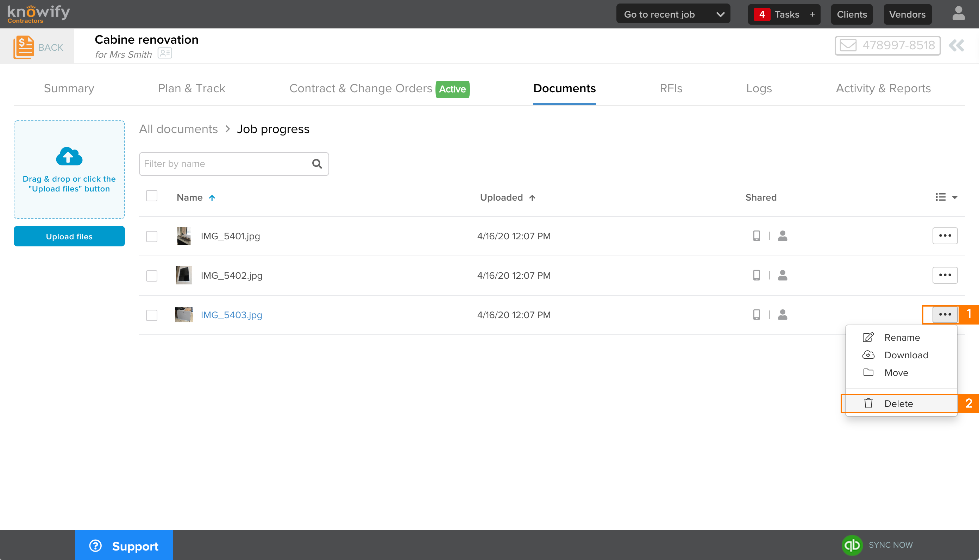
Task: Click the All documents breadcrumb link
Action: coord(178,129)
